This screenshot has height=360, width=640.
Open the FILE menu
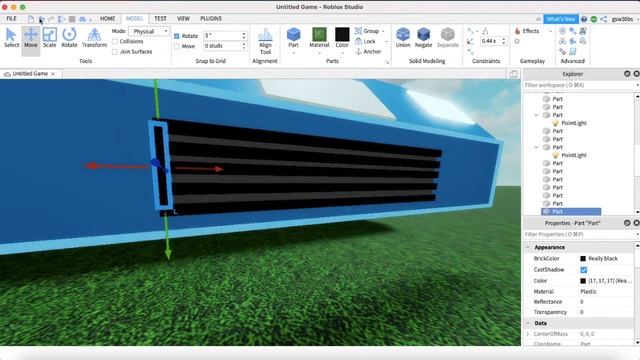pyautogui.click(x=11, y=19)
